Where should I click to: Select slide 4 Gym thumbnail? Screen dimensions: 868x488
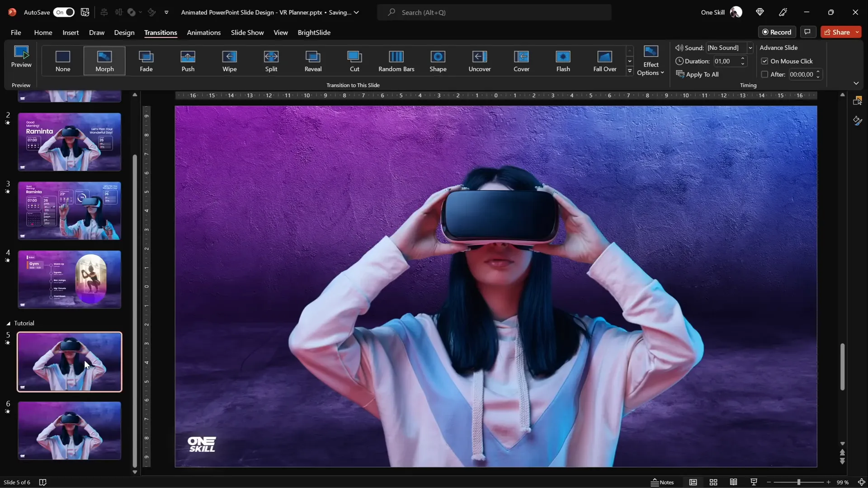pos(70,279)
